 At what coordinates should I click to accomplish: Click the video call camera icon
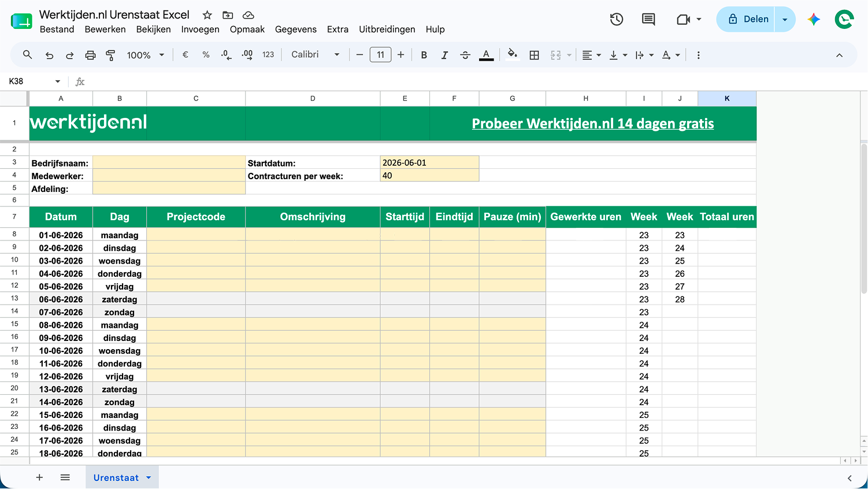coord(683,19)
